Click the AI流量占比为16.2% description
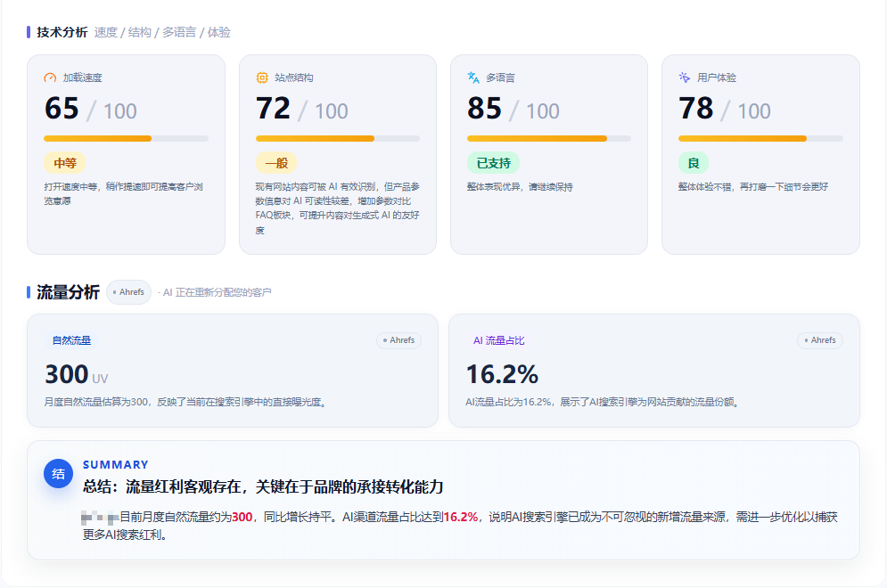The height and width of the screenshot is (588, 887). click(603, 402)
